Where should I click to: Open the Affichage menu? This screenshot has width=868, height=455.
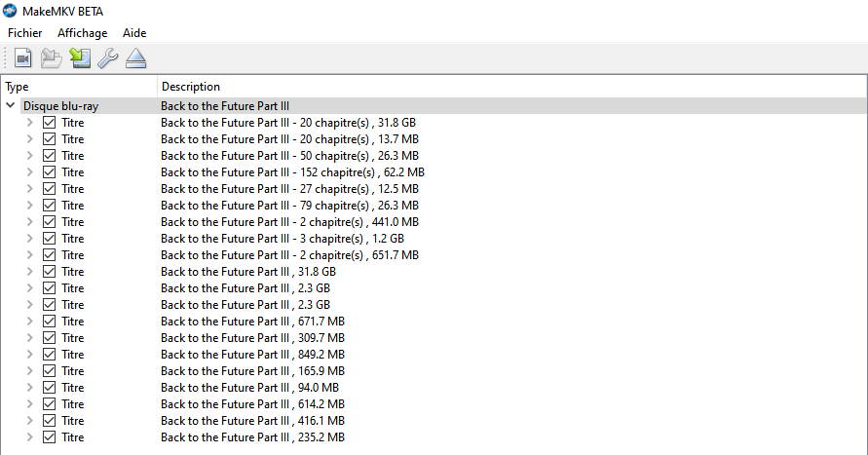point(82,33)
